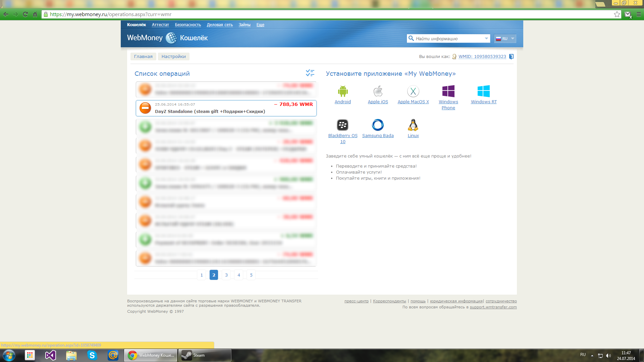Click the mail checker extension icon
644x362 pixels.
pos(628,14)
